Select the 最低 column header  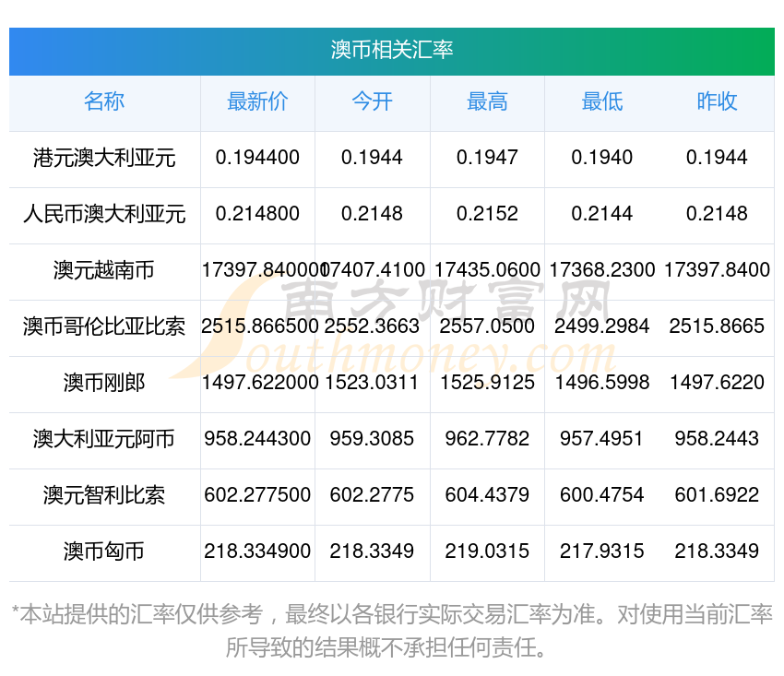pyautogui.click(x=601, y=102)
